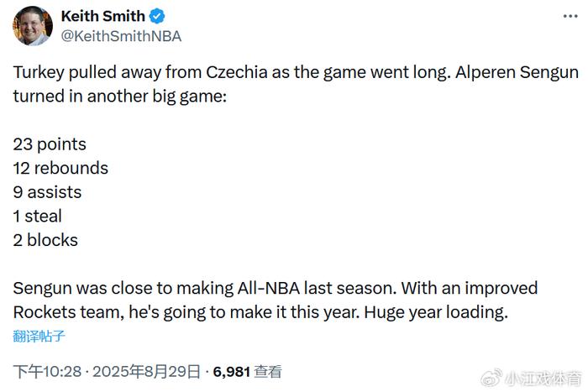
Task: Click the 6,981 view count number
Action: pos(232,371)
